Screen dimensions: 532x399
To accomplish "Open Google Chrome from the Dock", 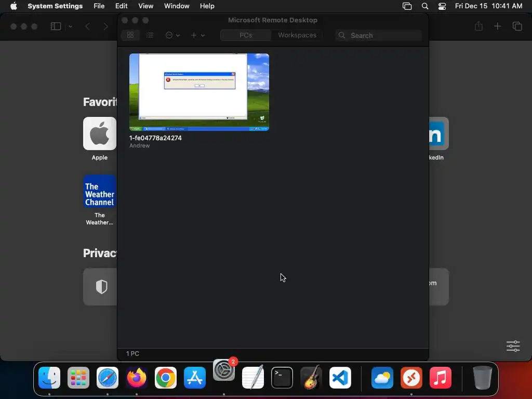I will (166, 378).
